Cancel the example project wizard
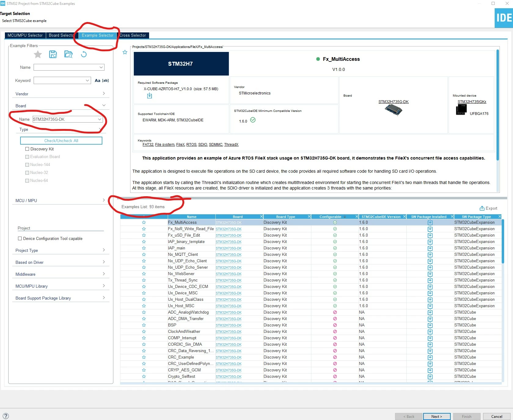This screenshot has height=420, width=513. [497, 416]
